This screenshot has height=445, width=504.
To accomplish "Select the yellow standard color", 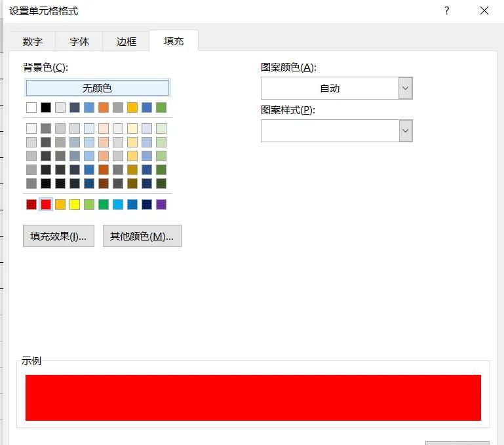I will point(75,204).
